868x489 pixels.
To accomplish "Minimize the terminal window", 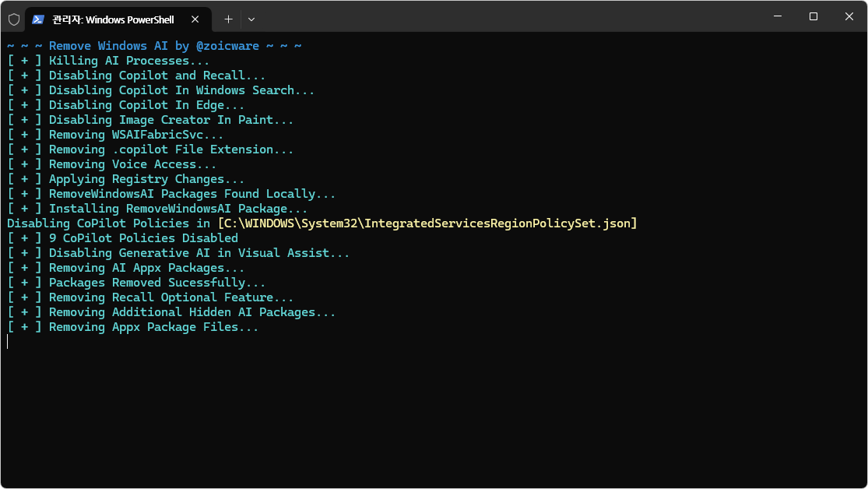I will [x=778, y=16].
